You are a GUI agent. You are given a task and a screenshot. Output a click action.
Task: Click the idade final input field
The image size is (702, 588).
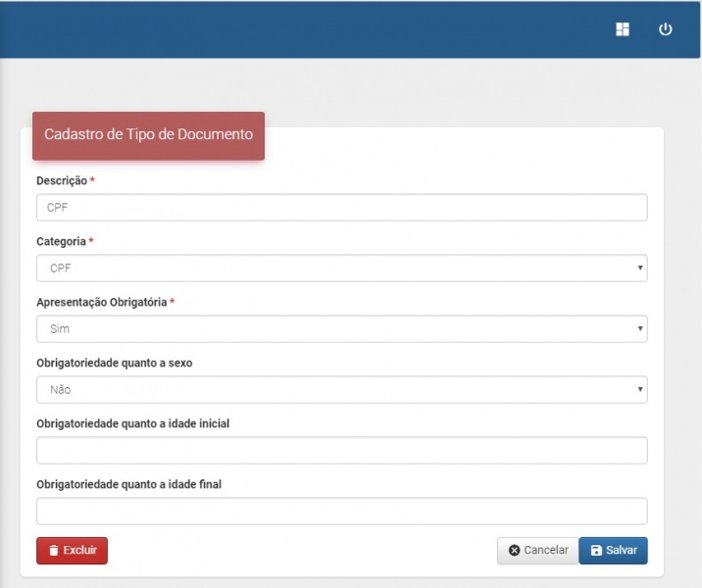click(x=341, y=511)
